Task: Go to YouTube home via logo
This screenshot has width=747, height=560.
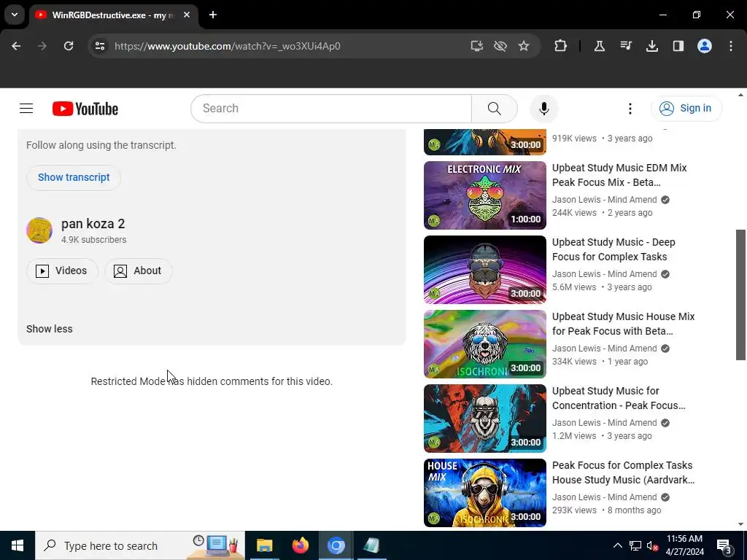Action: (85, 109)
